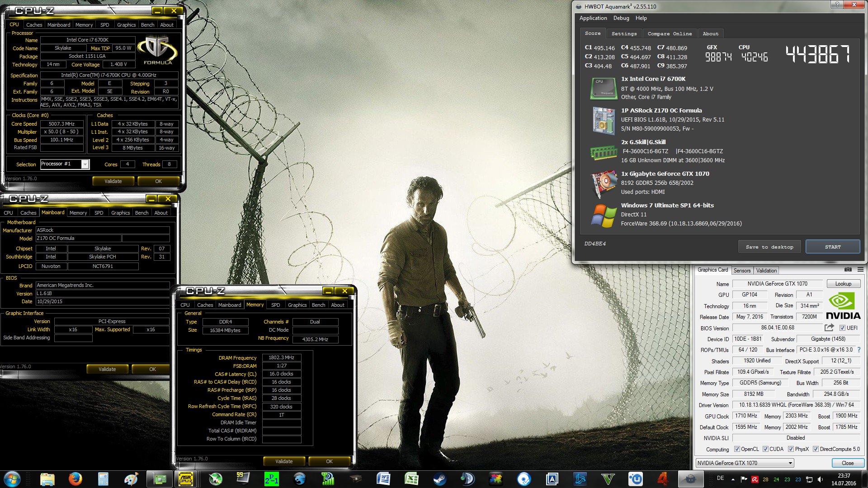Click the NVIDIA logo in GPU-Z
The width and height of the screenshot is (868, 488).
coord(843,306)
